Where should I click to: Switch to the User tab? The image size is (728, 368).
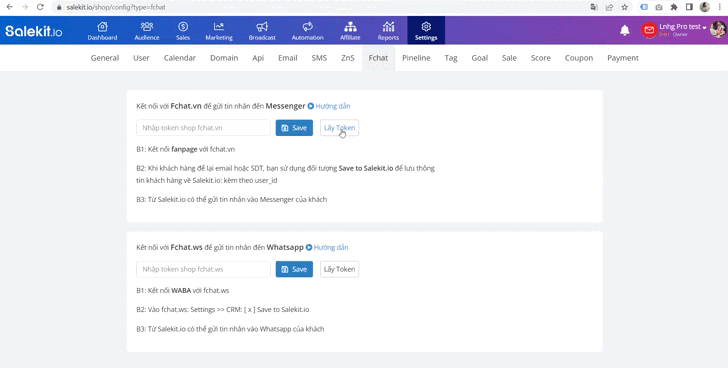tap(141, 58)
